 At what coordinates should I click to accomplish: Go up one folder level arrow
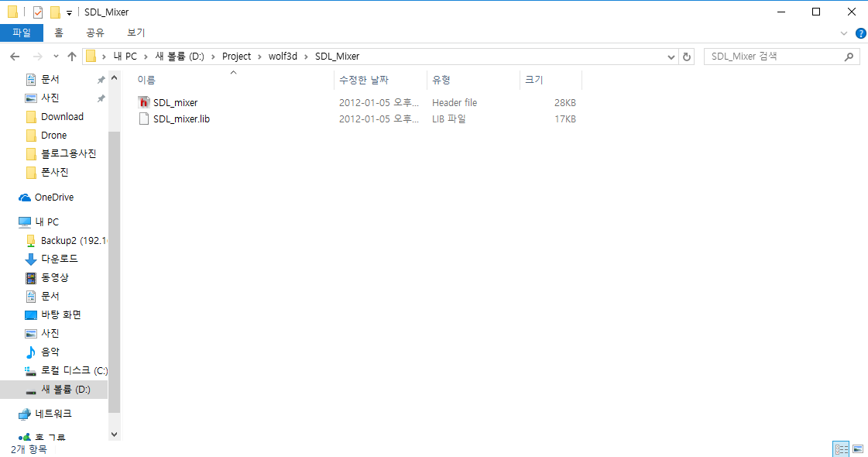click(72, 57)
